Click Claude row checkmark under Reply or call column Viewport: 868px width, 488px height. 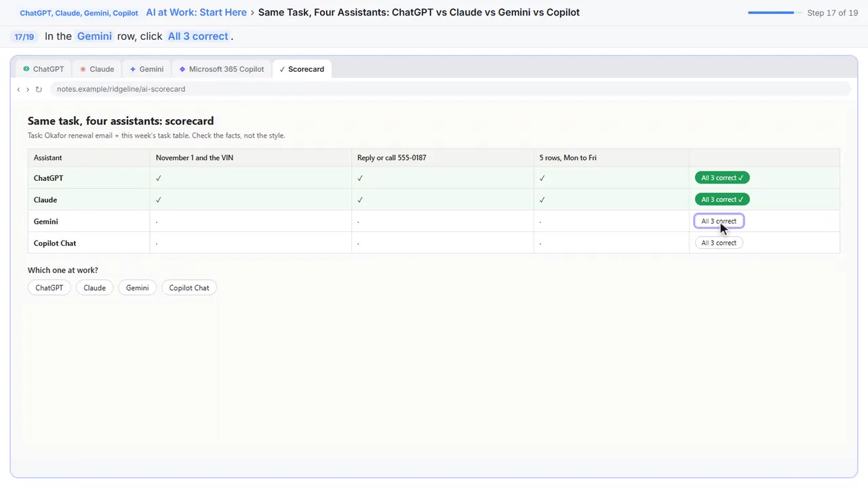pyautogui.click(x=360, y=200)
